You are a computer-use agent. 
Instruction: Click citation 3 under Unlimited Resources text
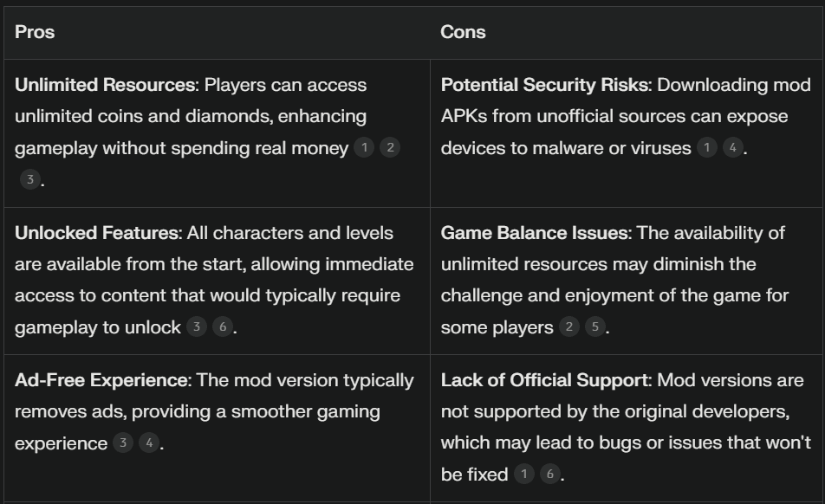click(x=30, y=180)
